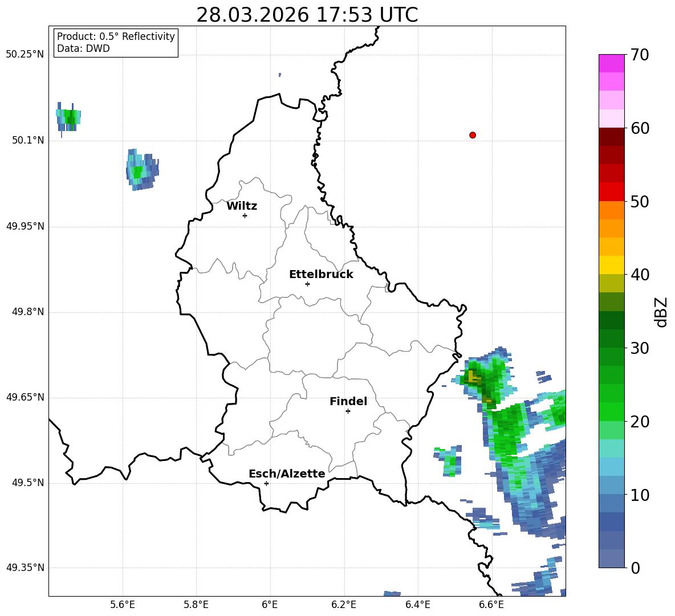Click the 49.65°N latitude label

click(25, 397)
